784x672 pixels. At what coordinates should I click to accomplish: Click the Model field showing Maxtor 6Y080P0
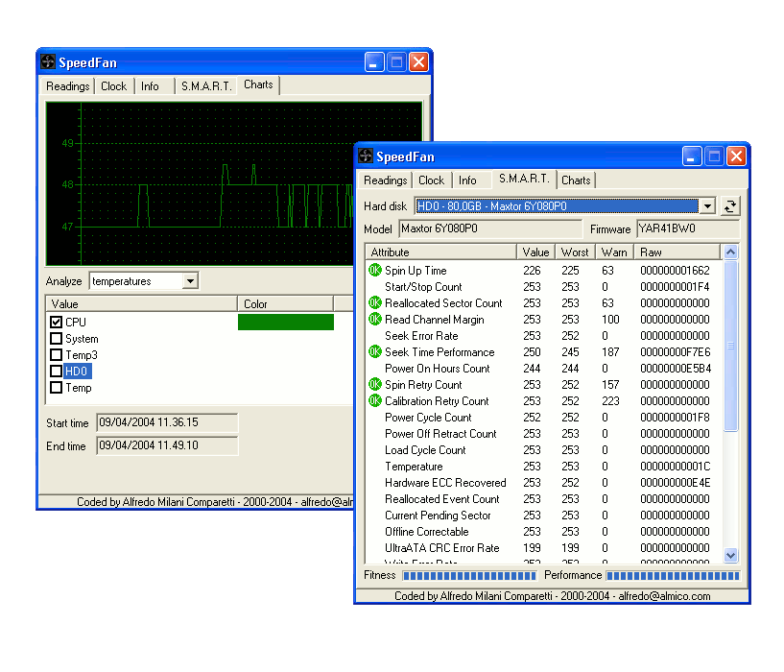490,228
